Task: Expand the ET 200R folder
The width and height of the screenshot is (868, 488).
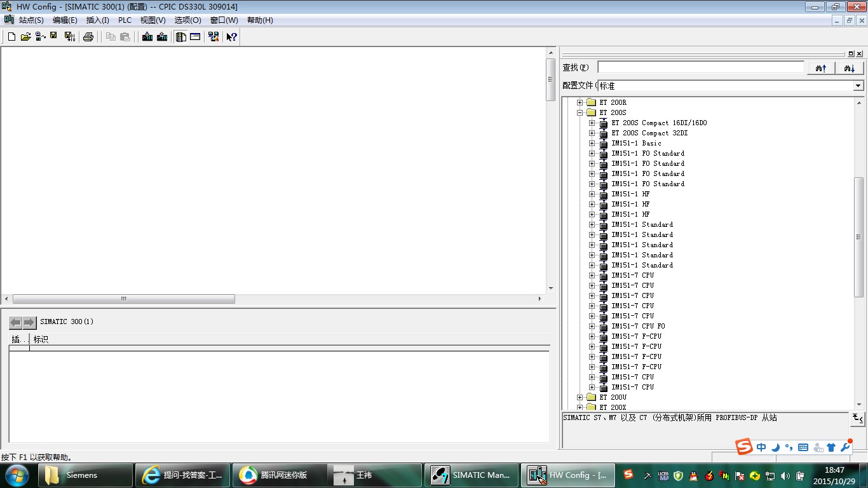Action: click(580, 102)
